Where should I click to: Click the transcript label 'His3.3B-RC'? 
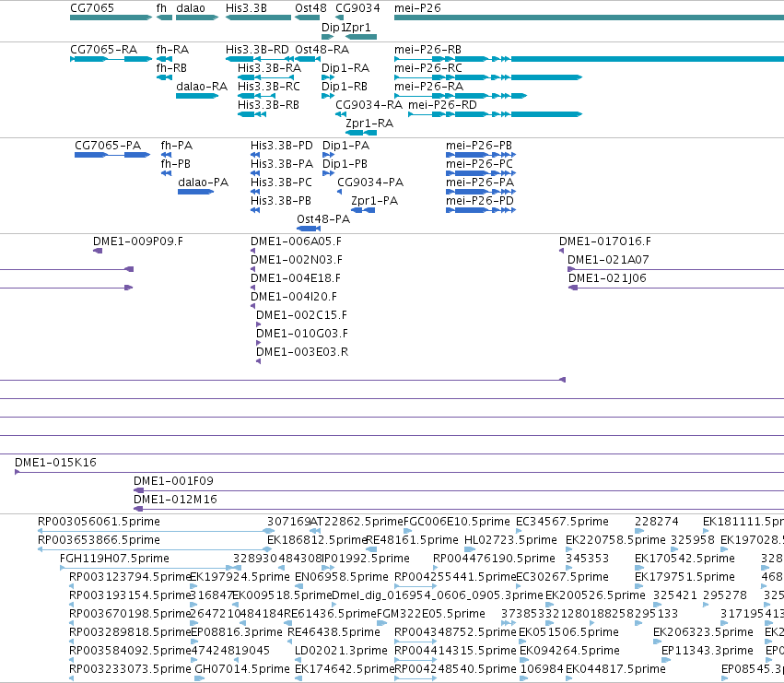tap(268, 87)
